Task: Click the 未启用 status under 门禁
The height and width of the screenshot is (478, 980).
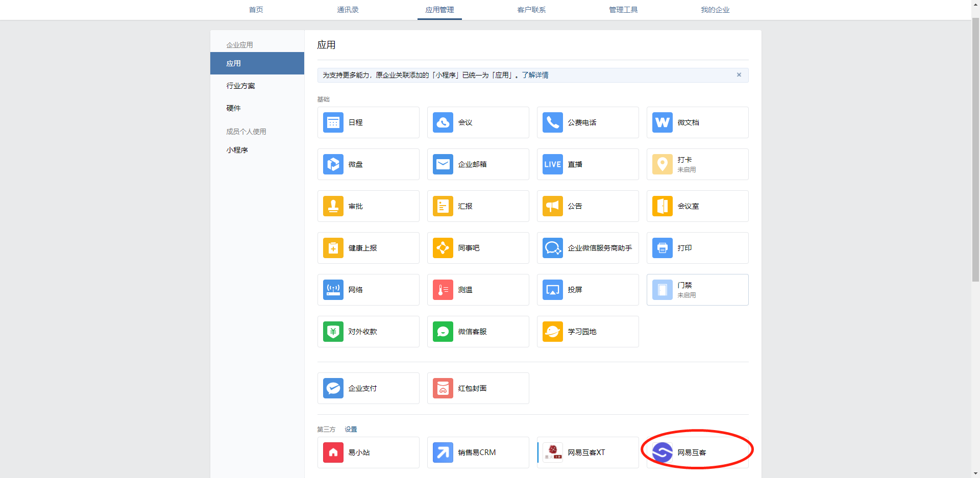Action: coord(687,295)
